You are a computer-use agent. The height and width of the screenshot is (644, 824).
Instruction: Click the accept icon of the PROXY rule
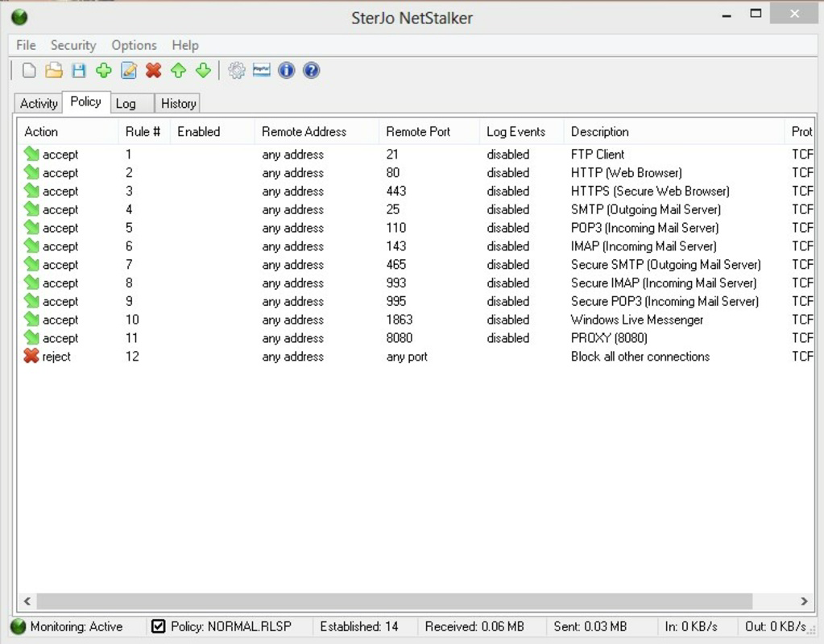(31, 338)
